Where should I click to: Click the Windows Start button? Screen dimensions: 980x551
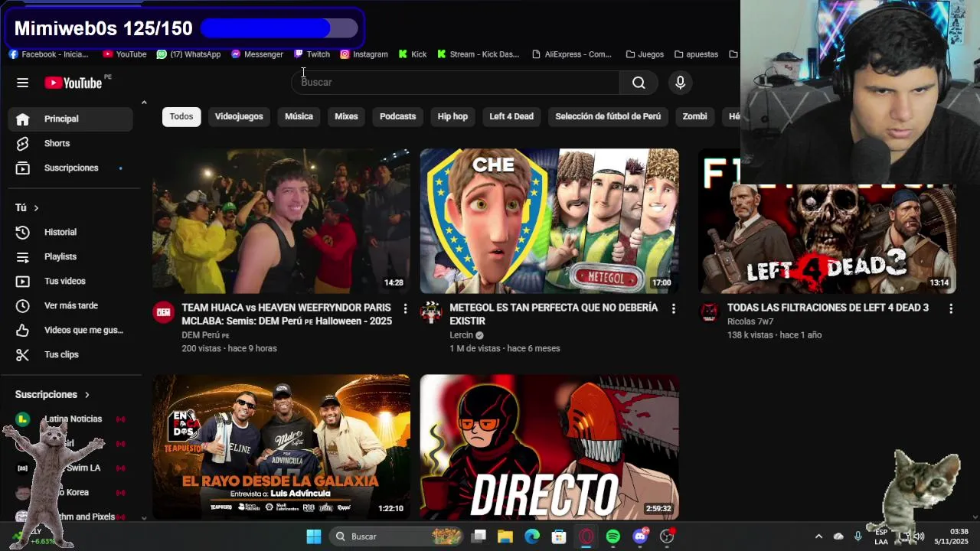314,536
